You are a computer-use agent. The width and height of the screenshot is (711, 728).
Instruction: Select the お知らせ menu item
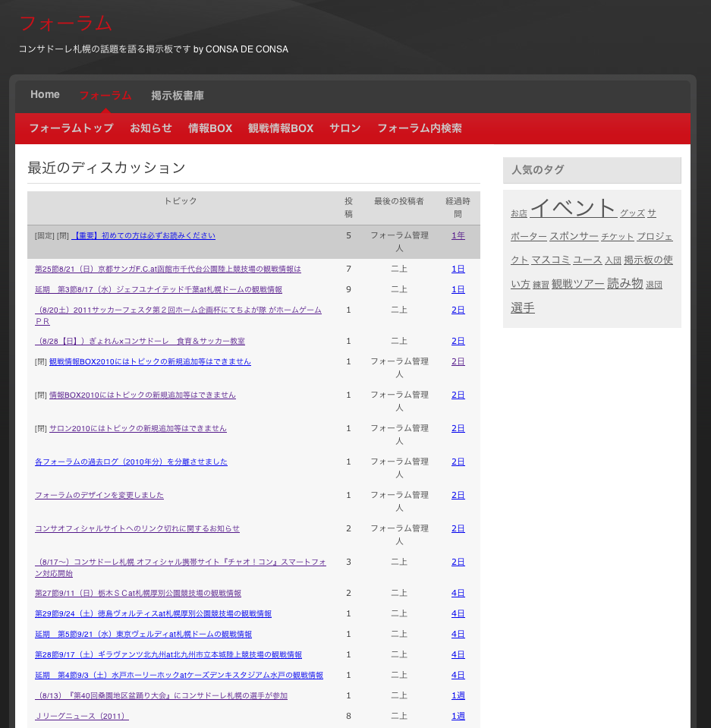pyautogui.click(x=151, y=128)
